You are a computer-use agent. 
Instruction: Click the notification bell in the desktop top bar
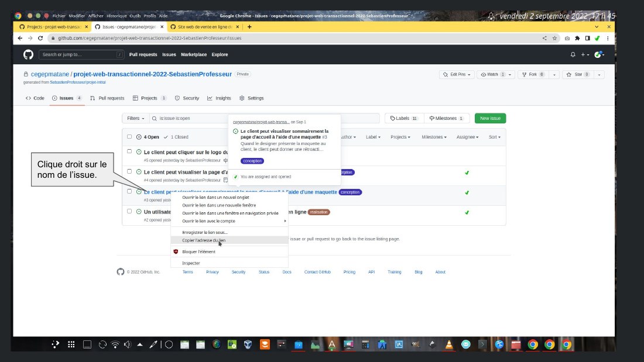pyautogui.click(x=491, y=16)
